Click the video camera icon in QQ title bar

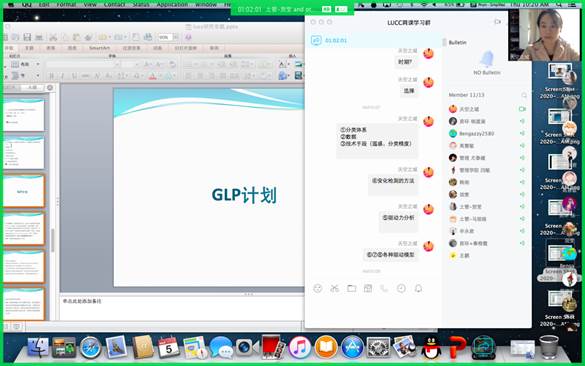click(x=497, y=22)
